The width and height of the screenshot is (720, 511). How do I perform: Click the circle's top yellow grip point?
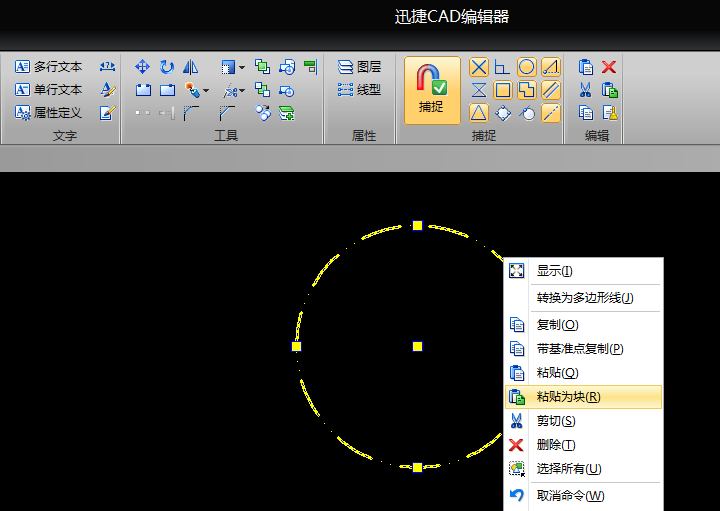pos(417,225)
